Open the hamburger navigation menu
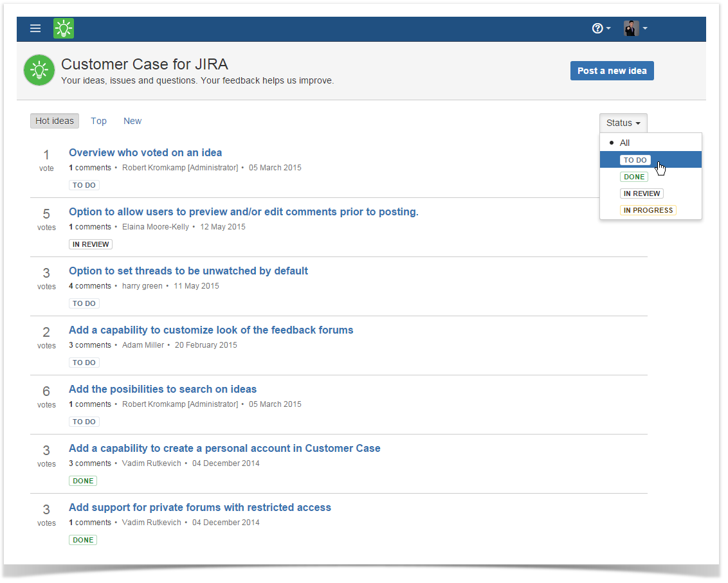The image size is (728, 583). [x=35, y=28]
